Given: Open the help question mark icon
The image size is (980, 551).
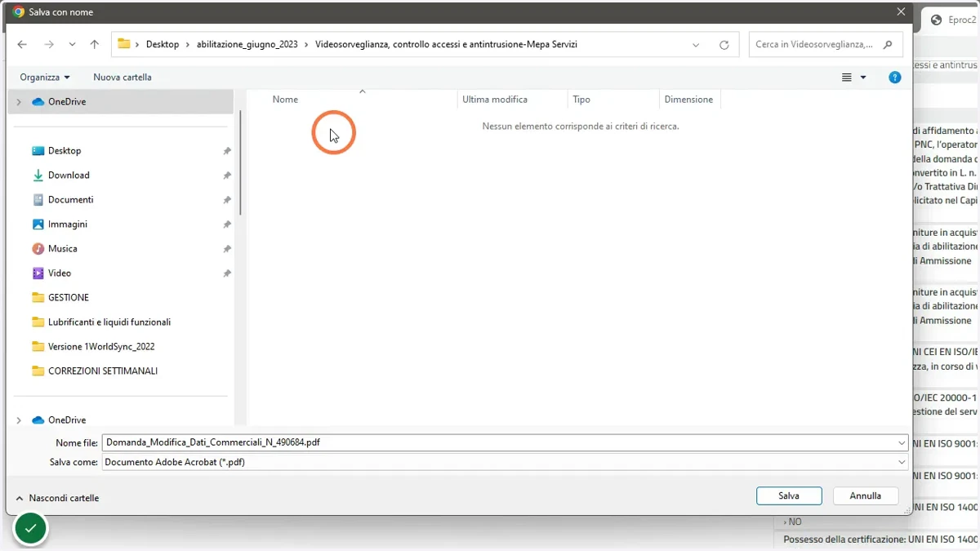Looking at the screenshot, I should point(895,78).
